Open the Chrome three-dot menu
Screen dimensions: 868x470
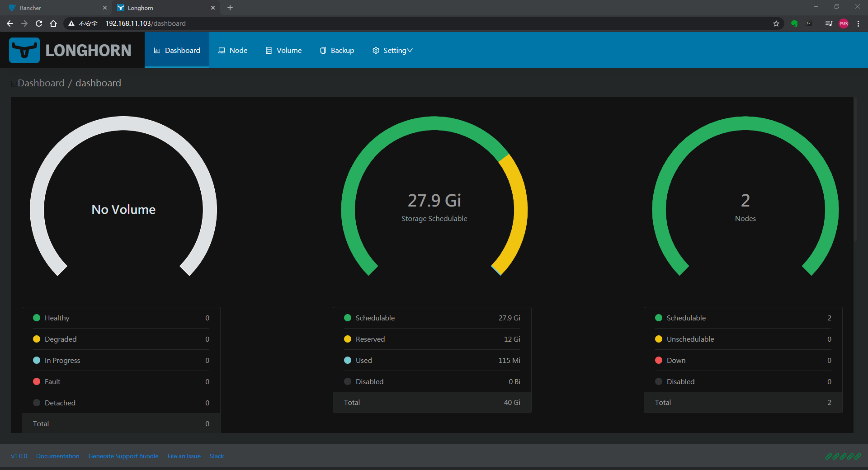[x=858, y=23]
